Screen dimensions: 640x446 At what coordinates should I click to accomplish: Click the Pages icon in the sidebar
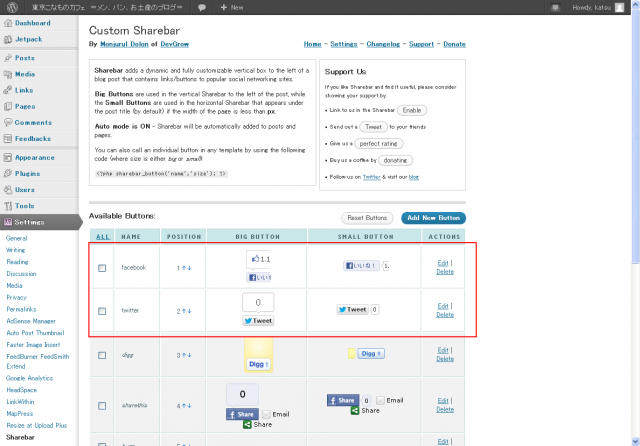tap(8, 107)
